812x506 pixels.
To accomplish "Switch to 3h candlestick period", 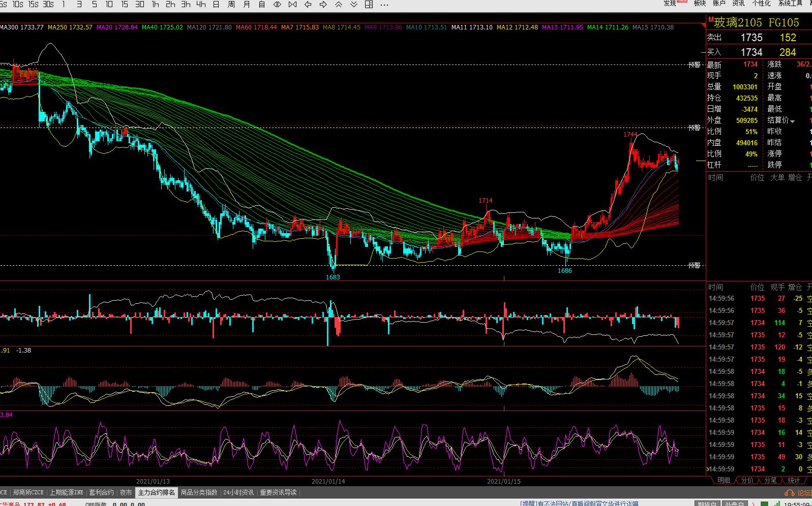I will (186, 4).
